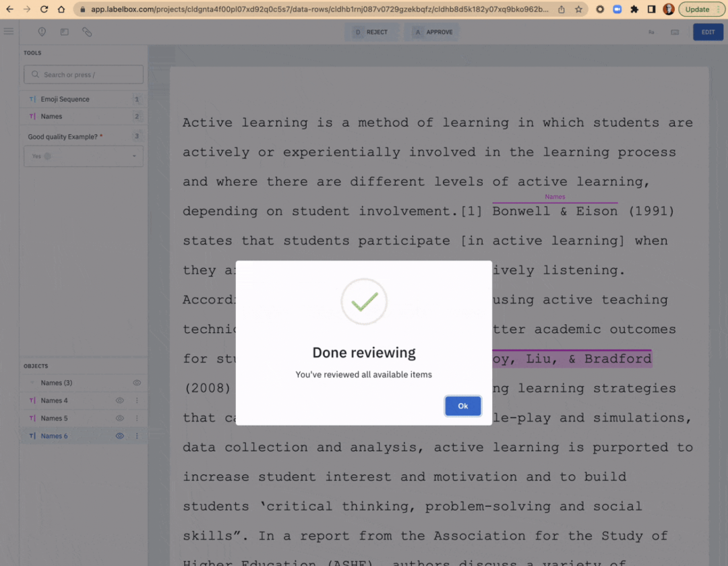Click the keyboard shortcuts icon
The height and width of the screenshot is (566, 728).
(675, 32)
